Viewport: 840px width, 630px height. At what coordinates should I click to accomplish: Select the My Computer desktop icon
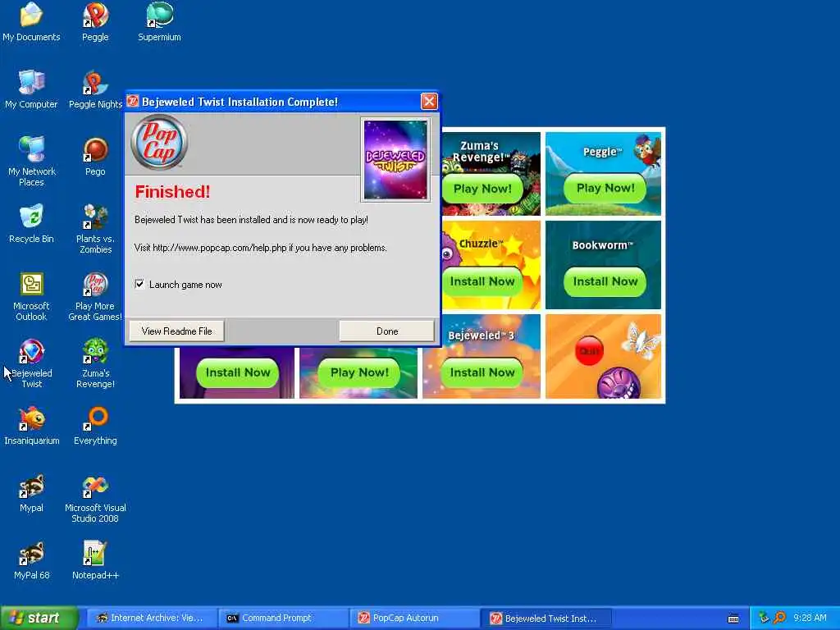coord(31,89)
